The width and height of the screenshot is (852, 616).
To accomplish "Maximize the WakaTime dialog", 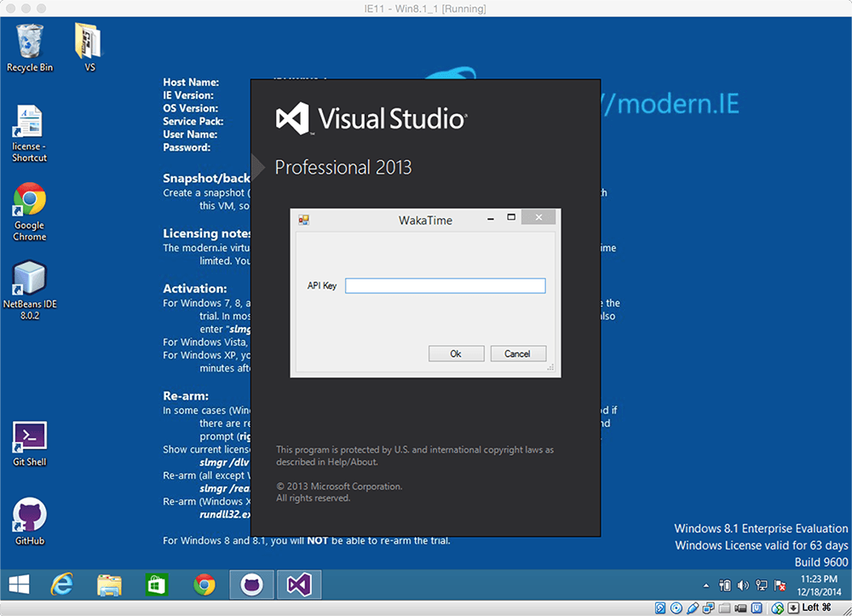I will pyautogui.click(x=511, y=219).
